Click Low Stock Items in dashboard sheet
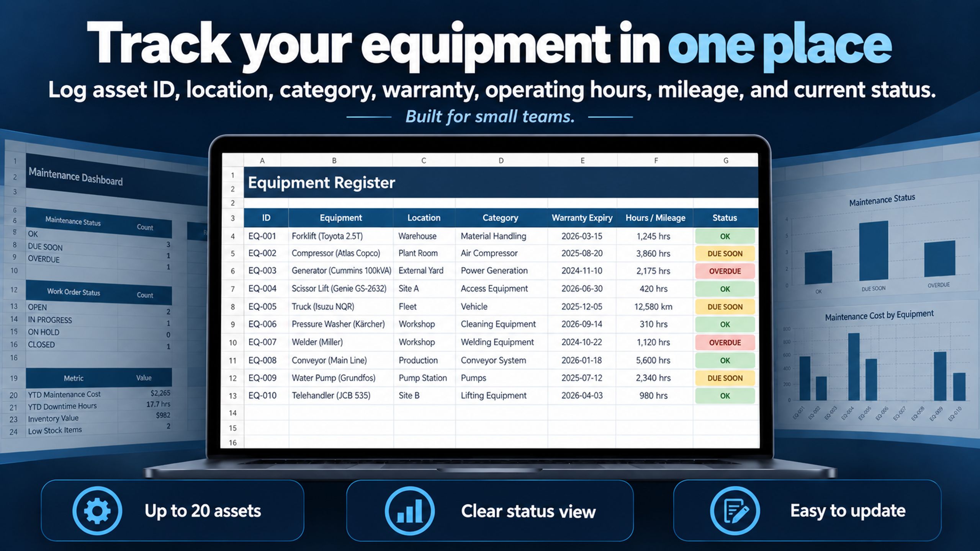Image resolution: width=980 pixels, height=551 pixels. click(55, 430)
